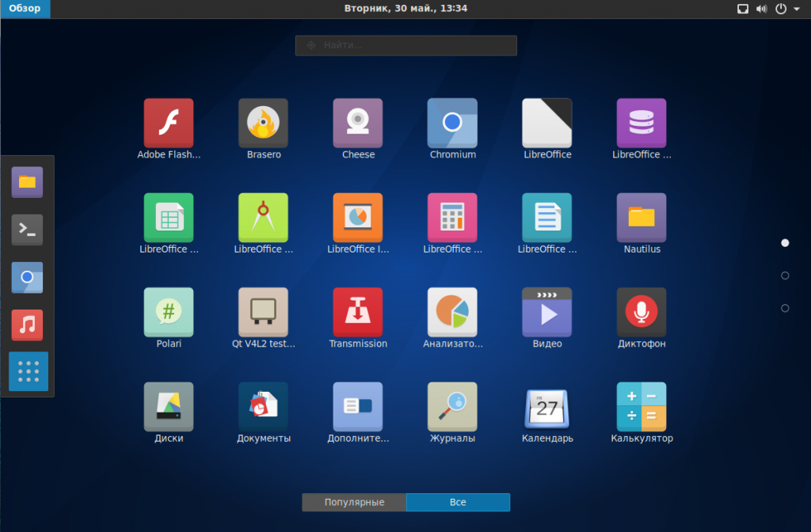Open LibreOffice start center white document icon
This screenshot has height=532, width=811.
pos(547,123)
